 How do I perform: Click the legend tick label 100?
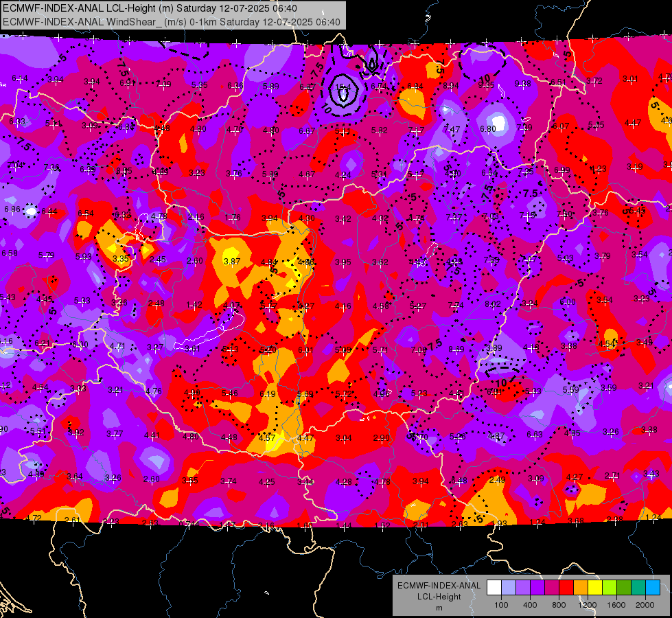501,605
